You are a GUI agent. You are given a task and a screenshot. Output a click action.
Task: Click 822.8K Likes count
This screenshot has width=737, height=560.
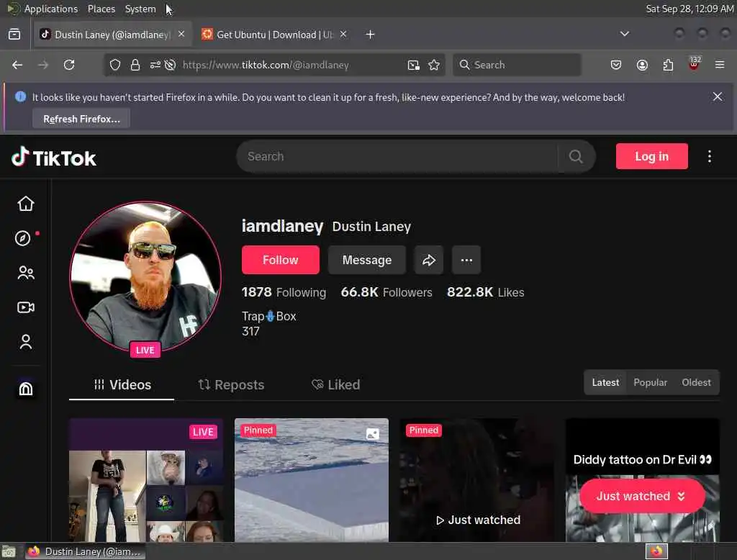pyautogui.click(x=485, y=292)
